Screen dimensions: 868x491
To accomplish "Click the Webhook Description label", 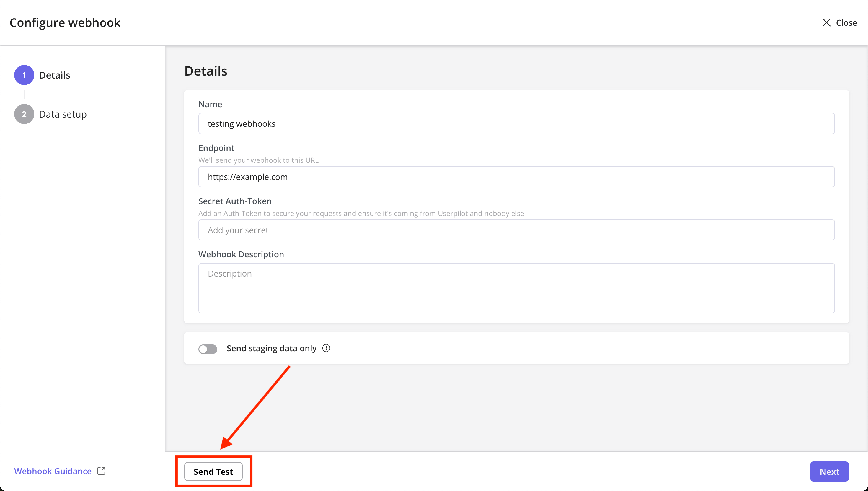I will 241,254.
